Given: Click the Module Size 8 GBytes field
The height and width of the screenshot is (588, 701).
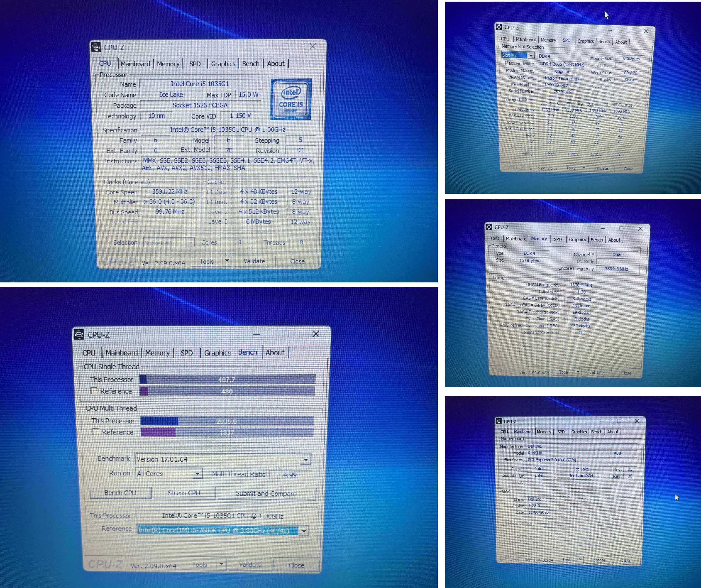Looking at the screenshot, I should 631,59.
